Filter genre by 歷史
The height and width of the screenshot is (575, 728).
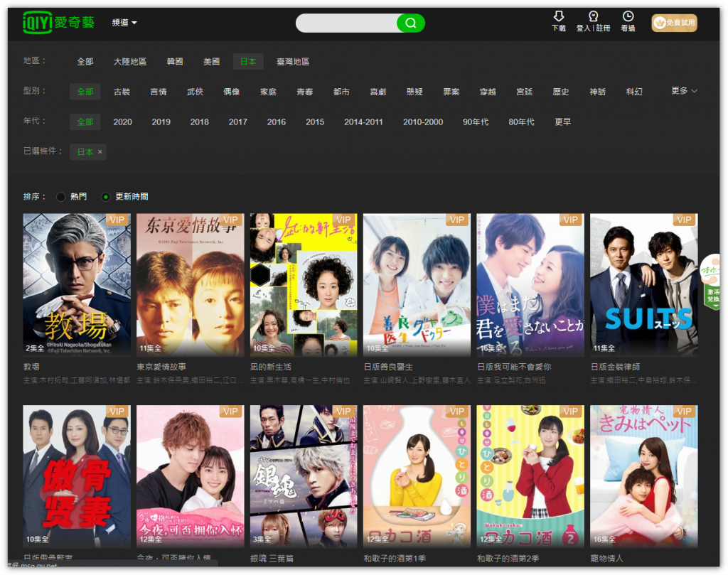(561, 92)
